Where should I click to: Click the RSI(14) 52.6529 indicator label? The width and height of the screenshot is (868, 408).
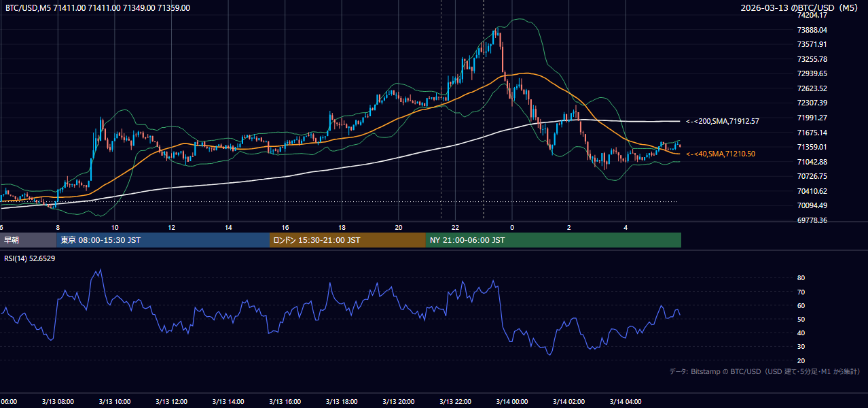pos(30,258)
